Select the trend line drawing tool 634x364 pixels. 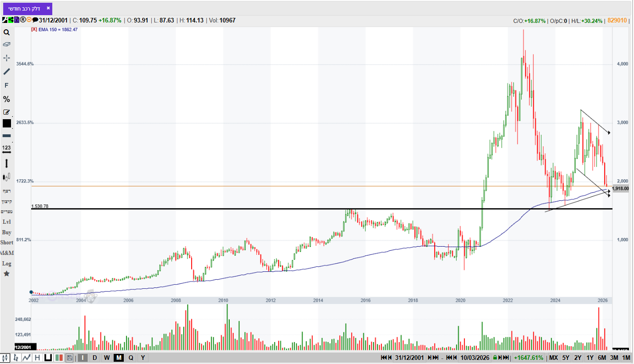pos(6,72)
